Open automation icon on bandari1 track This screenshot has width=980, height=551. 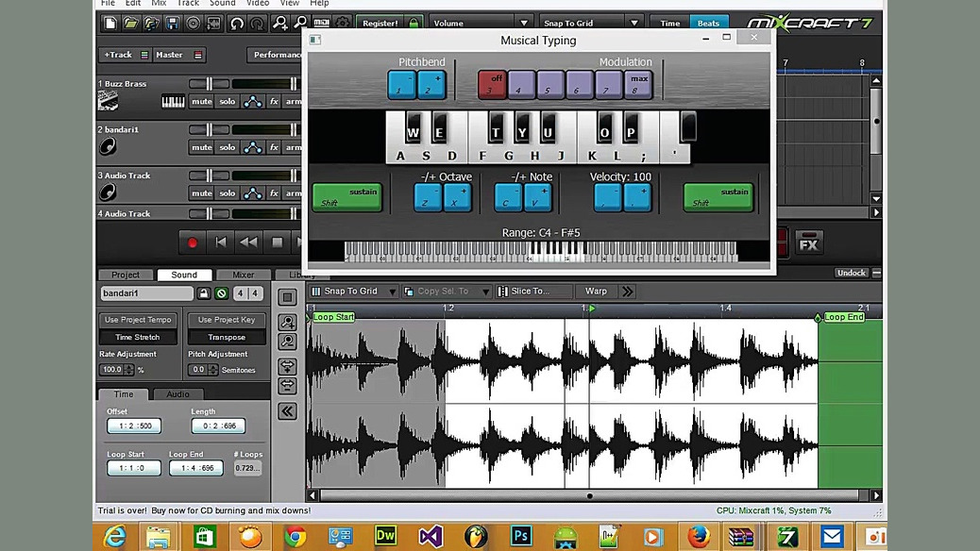click(252, 147)
